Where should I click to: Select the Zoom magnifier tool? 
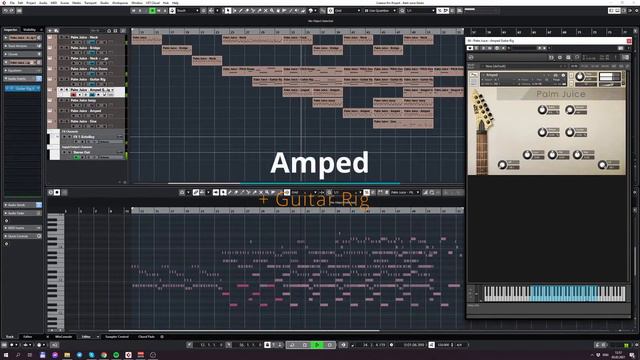(272, 11)
